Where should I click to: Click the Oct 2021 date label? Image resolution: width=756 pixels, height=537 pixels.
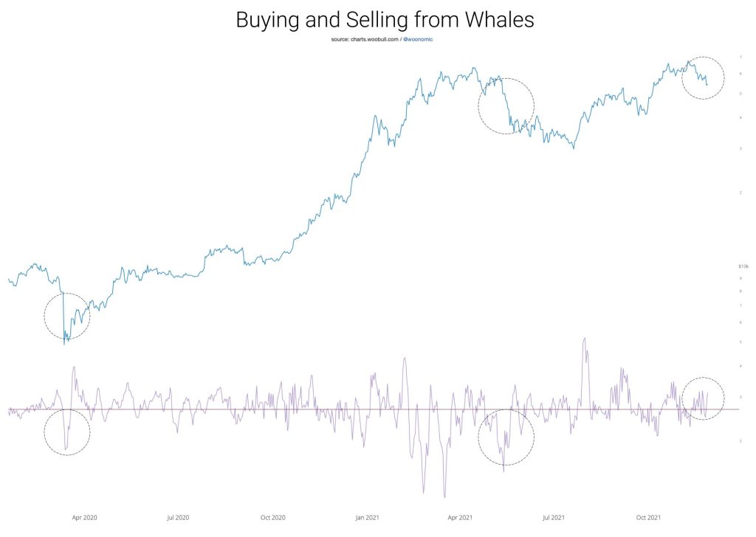click(647, 517)
